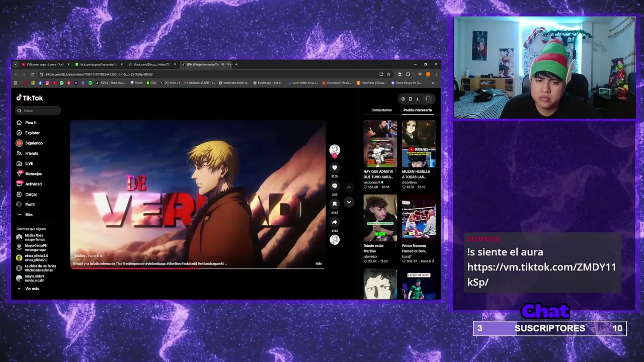Open the Siguiendo sidebar icon
The width and height of the screenshot is (644, 362).
[19, 143]
